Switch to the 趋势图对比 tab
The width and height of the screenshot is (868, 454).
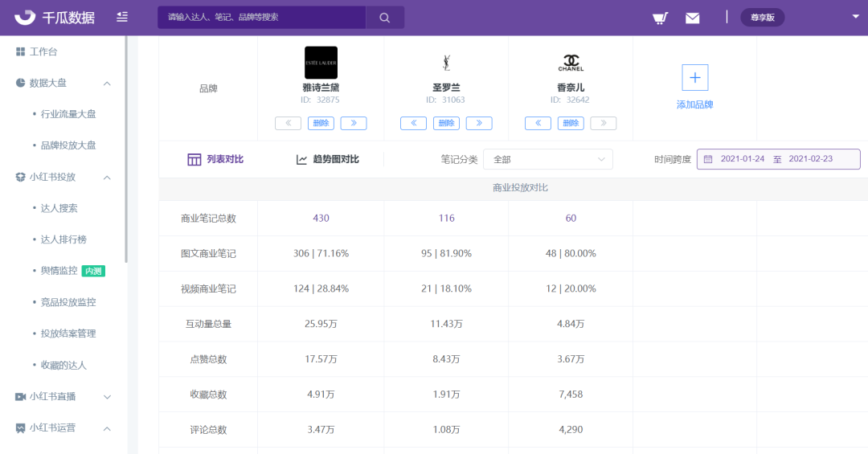(x=327, y=159)
